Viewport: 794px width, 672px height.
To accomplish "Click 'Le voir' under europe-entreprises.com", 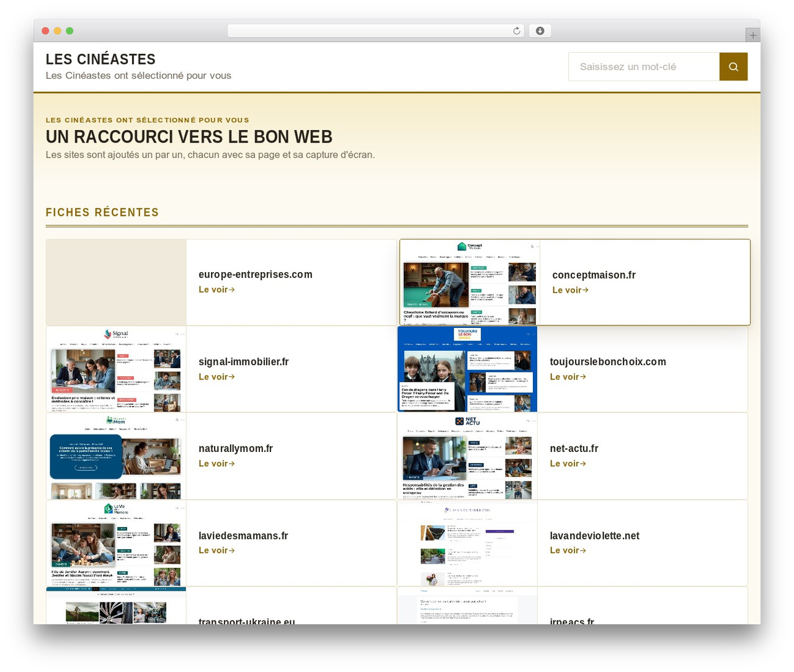I will (x=216, y=290).
